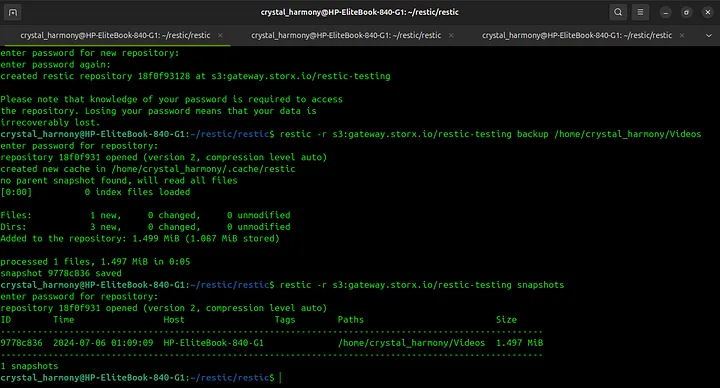This screenshot has width=720, height=388.
Task: Click '0 index files loaded' line
Action: coord(95,191)
